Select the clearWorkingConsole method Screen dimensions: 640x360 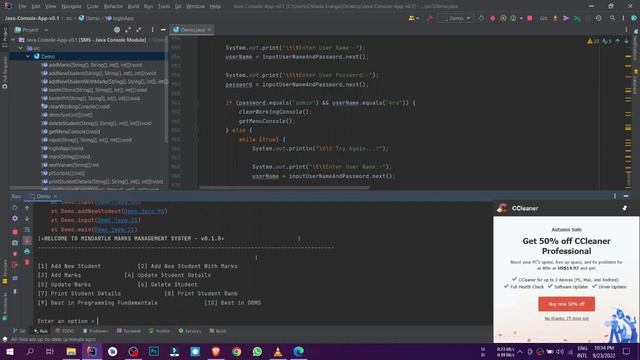(x=76, y=107)
